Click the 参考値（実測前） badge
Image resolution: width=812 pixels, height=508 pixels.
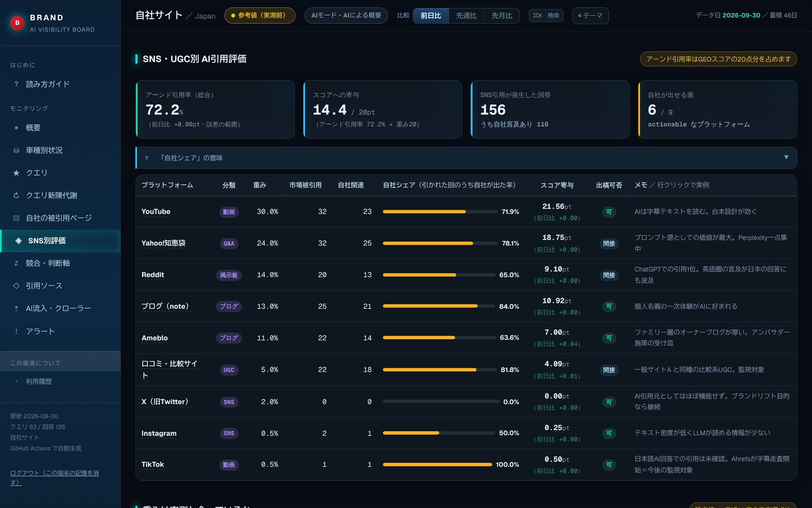point(260,16)
